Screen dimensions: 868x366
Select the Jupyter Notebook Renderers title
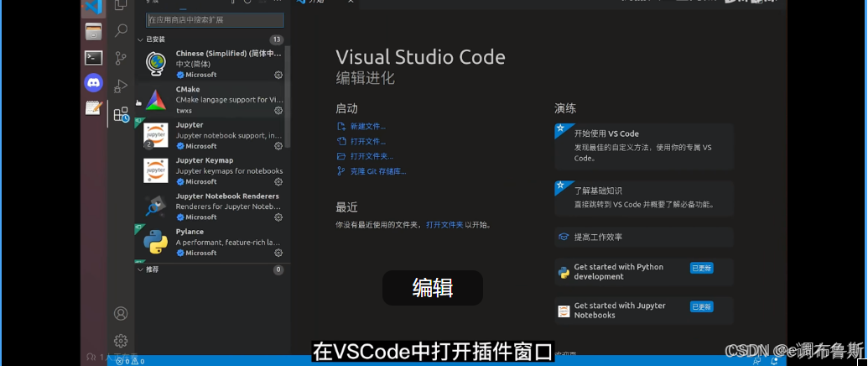227,196
